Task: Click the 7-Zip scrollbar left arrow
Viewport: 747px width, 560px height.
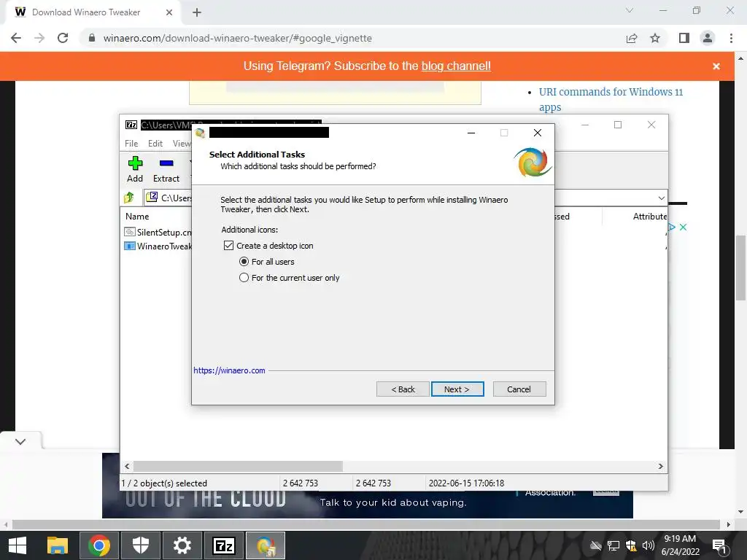Action: [127, 466]
